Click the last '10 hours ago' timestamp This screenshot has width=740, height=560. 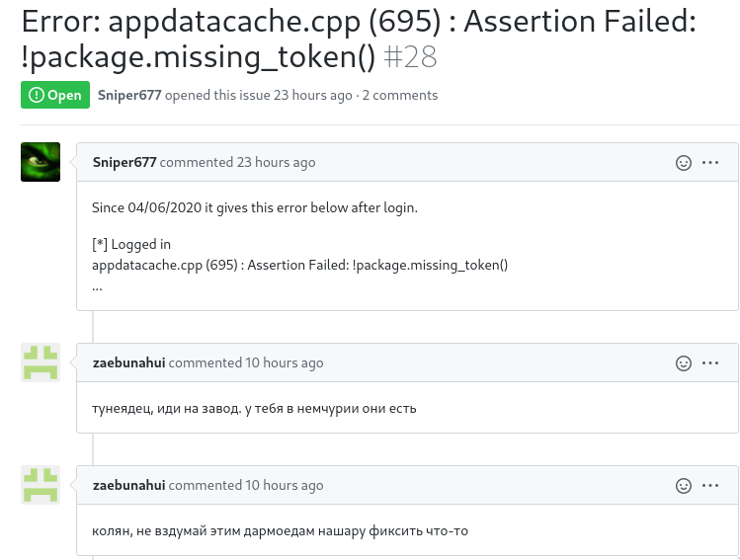point(285,485)
